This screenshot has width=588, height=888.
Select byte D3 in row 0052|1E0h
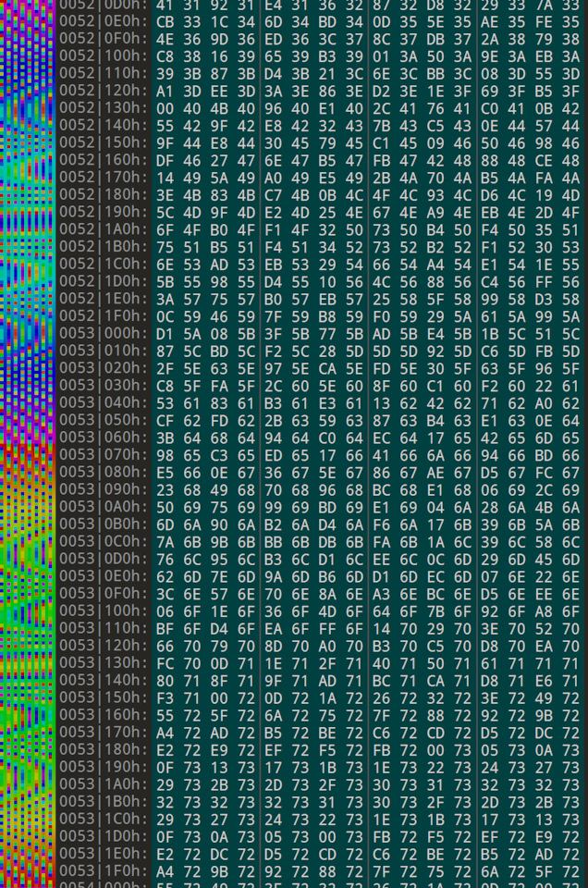[544, 300]
